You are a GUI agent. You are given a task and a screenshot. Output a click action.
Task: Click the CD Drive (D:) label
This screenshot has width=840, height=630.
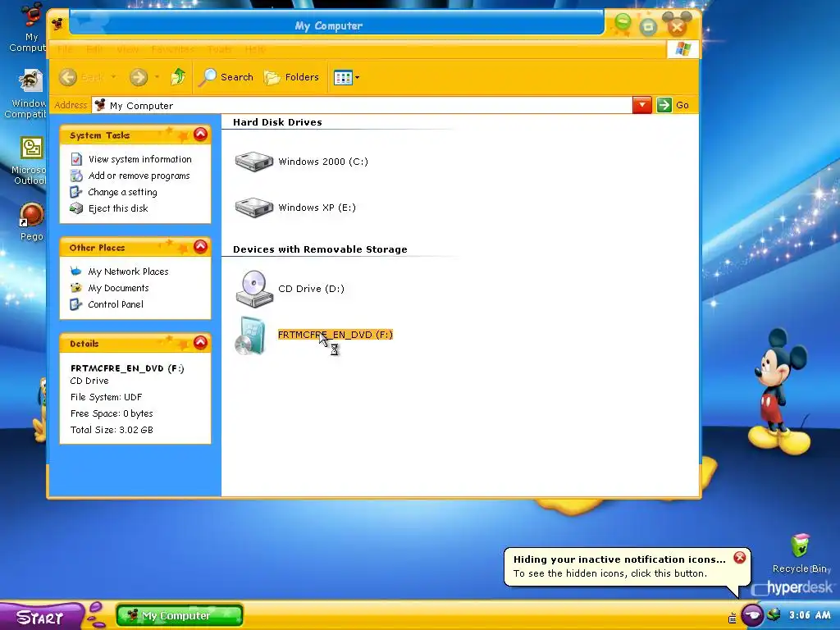tap(311, 289)
